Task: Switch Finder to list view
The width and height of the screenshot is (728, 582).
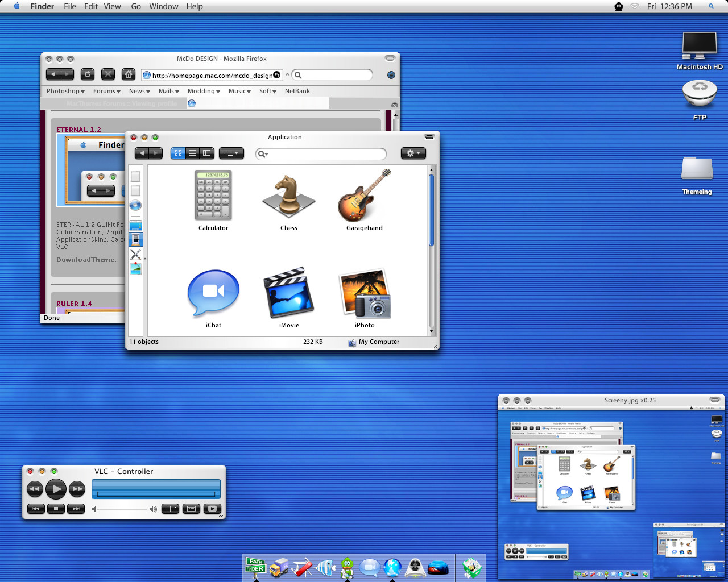Action: [x=192, y=153]
